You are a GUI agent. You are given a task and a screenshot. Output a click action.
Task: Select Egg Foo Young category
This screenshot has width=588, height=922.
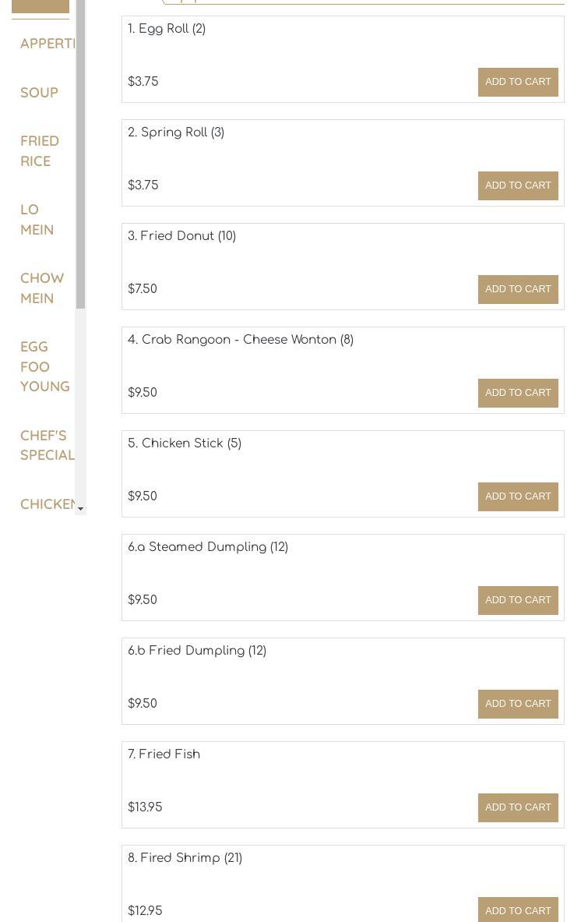44,366
